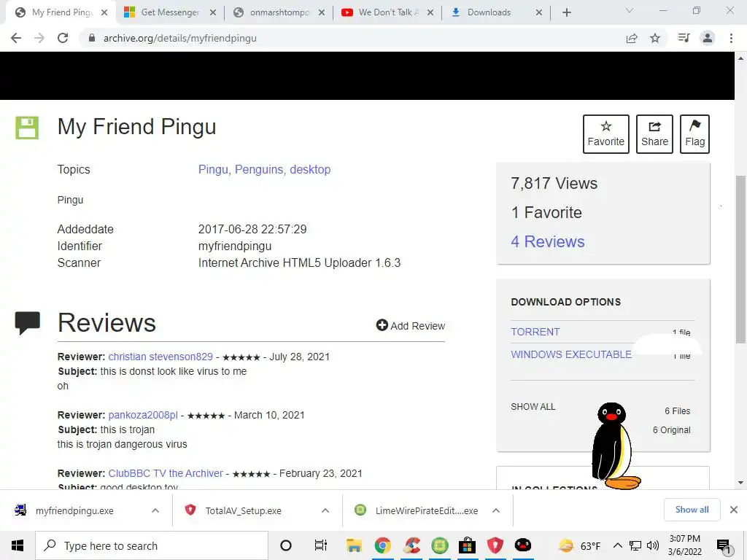
Task: Click the share page icon in address bar
Action: 632,38
